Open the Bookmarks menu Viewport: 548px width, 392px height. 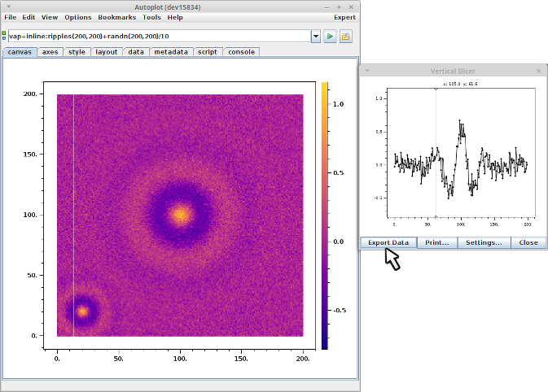116,17
